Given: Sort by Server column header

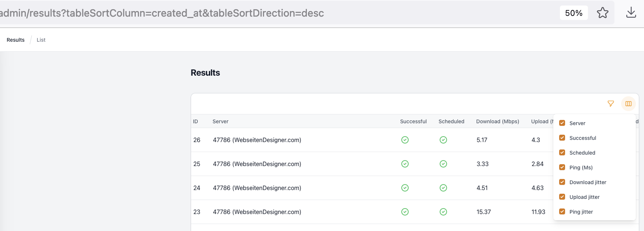Looking at the screenshot, I should 221,121.
